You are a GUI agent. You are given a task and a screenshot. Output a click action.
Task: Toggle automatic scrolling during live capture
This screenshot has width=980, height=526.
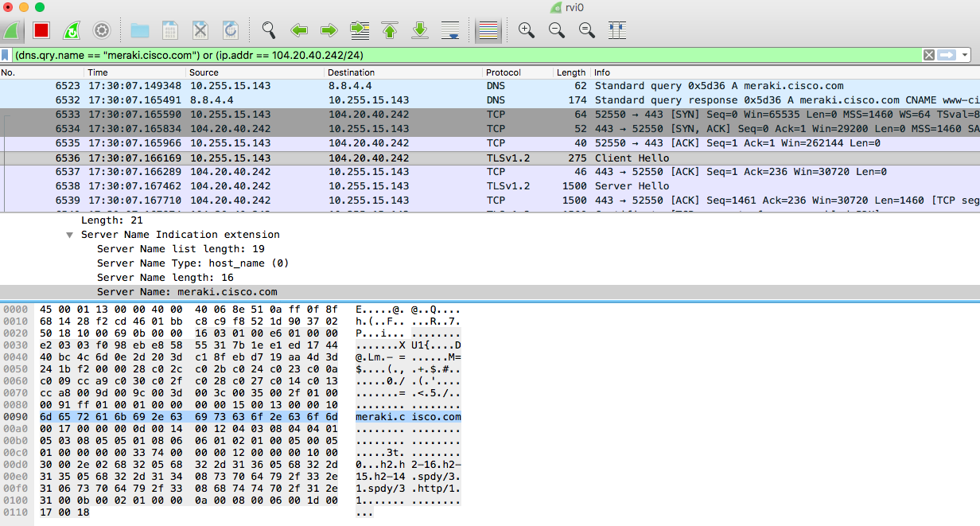coord(450,29)
